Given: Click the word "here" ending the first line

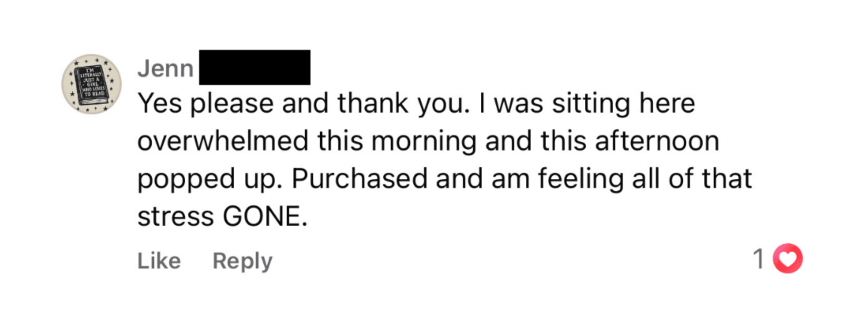Looking at the screenshot, I should pos(667,103).
